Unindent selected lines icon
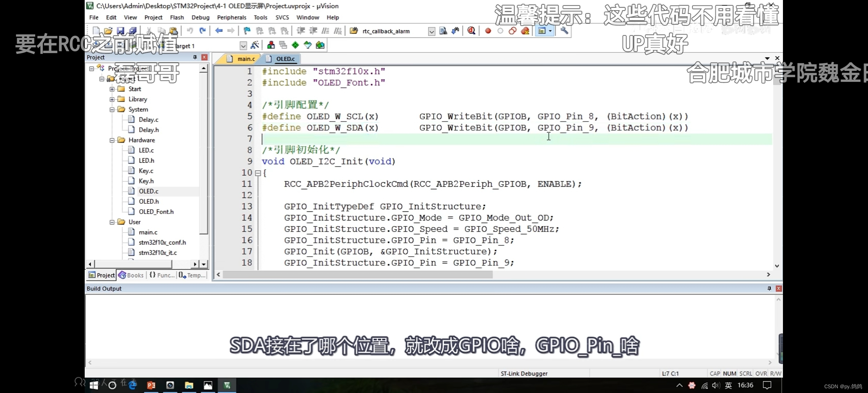Viewport: 868px width, 393px height. 313,31
